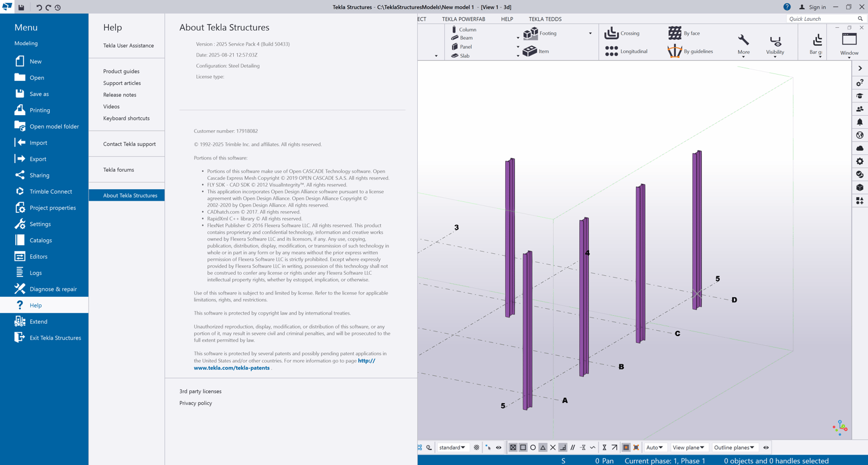Choose the Longitudinal rebar tool
This screenshot has width=868, height=465.
tap(626, 51)
